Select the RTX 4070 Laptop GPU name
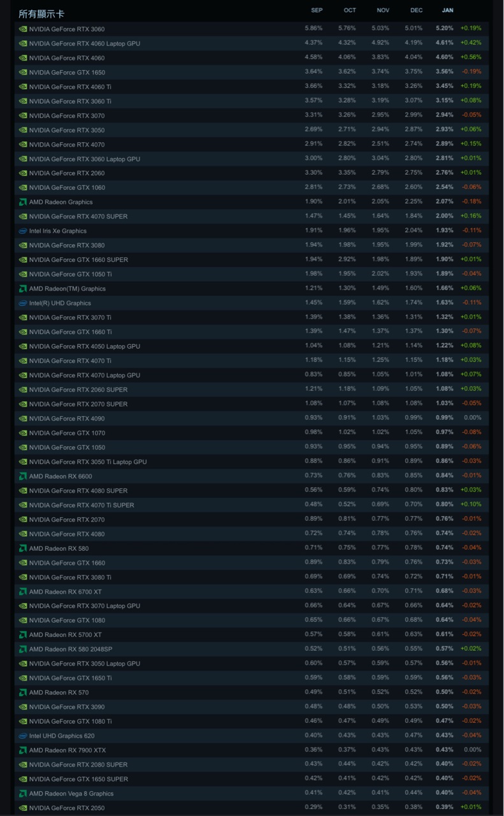Viewport: 504px width, 816px height. click(x=85, y=375)
